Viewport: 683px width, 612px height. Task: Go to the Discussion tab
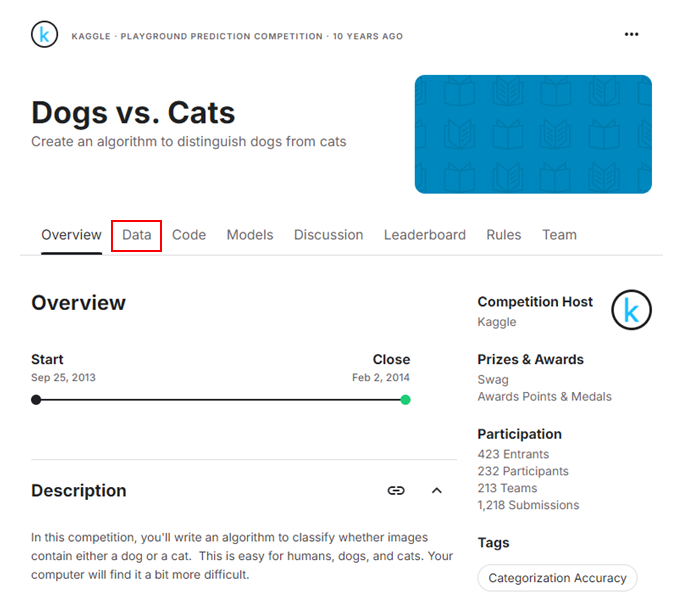(328, 235)
